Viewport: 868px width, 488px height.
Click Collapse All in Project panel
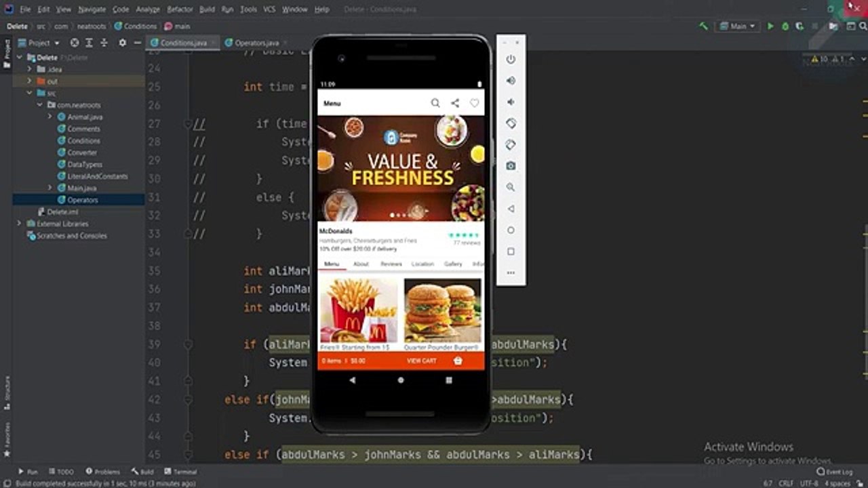tap(104, 43)
